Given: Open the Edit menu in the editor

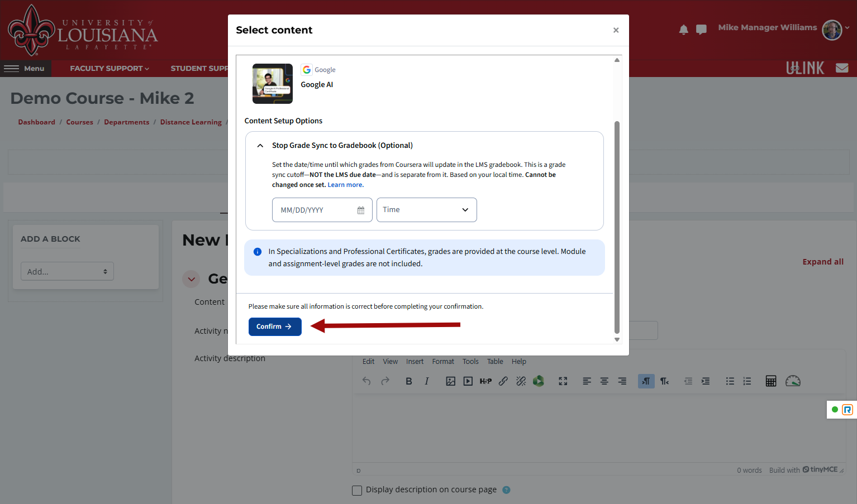Looking at the screenshot, I should click(x=368, y=362).
